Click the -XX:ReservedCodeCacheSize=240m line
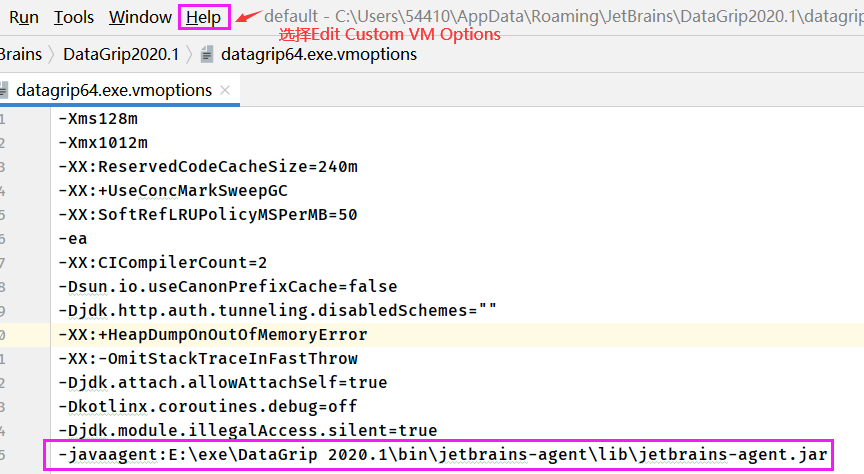Viewport: 864px width, 474px height. coord(208,166)
